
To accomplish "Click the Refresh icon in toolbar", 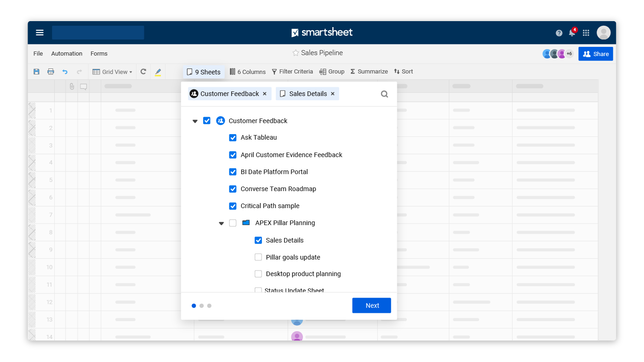I will click(143, 72).
